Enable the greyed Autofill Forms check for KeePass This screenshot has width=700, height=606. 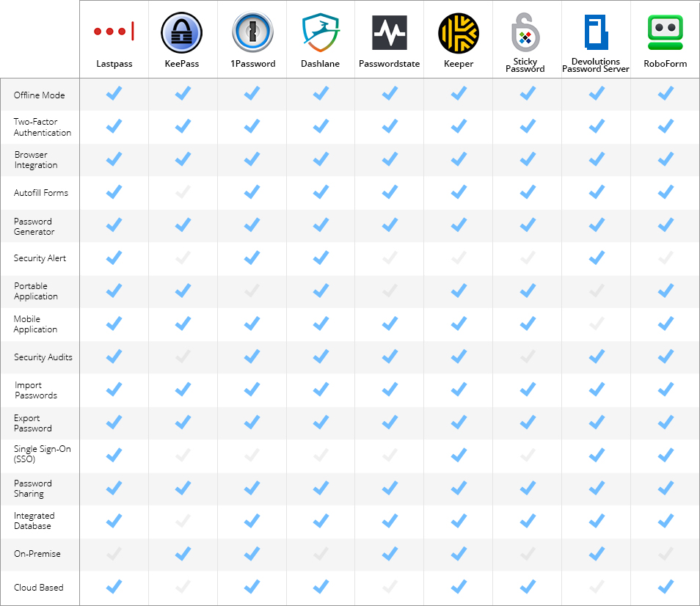(182, 191)
